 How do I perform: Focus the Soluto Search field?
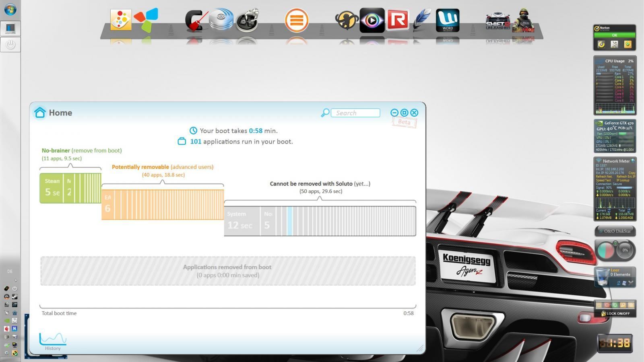point(355,113)
